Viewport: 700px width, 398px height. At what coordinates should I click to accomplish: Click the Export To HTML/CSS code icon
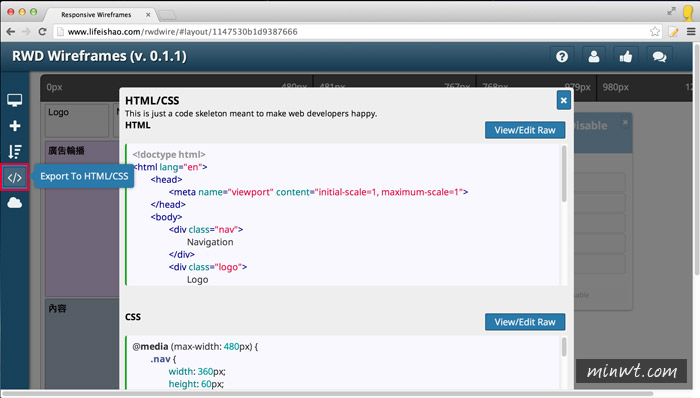[15, 178]
